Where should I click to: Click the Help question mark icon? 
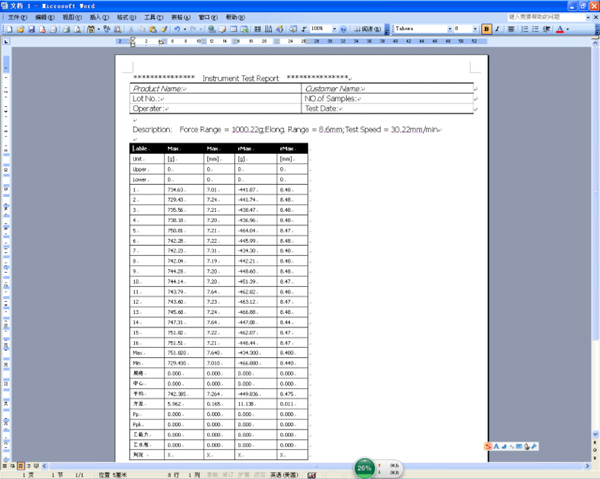tap(343, 29)
